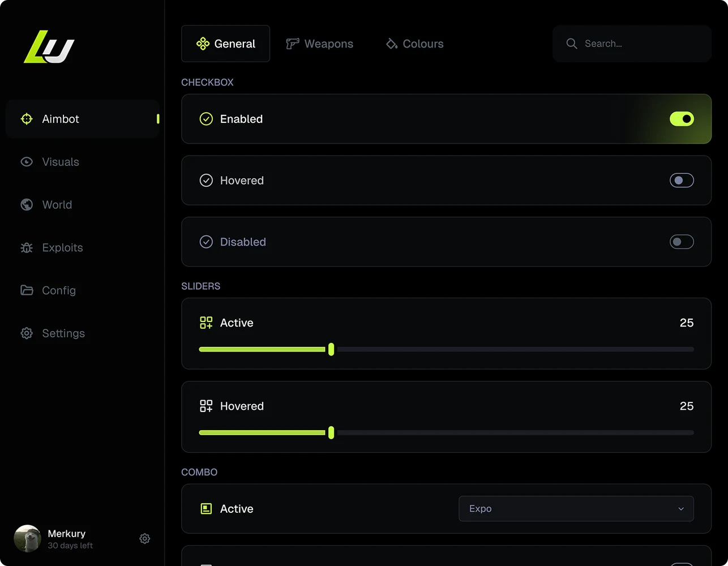The image size is (728, 566).
Task: Click the Aimbot crosshair icon
Action: tap(27, 119)
